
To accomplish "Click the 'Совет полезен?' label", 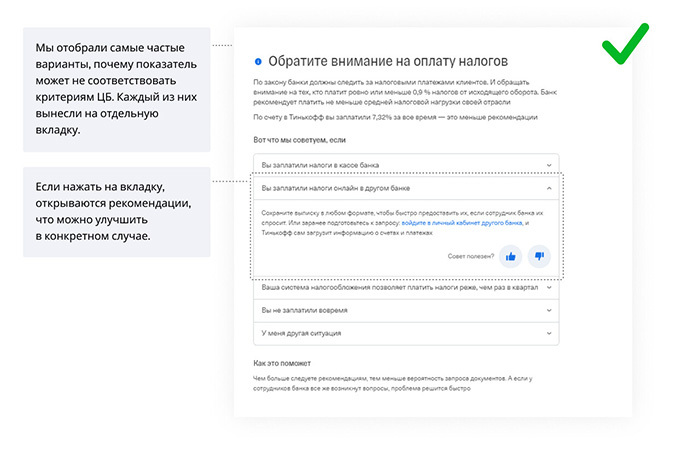I will coord(471,257).
